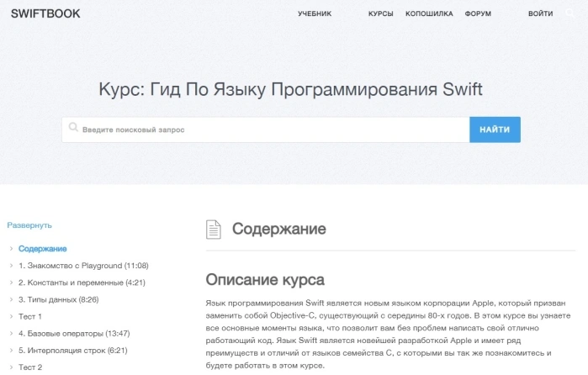The height and width of the screenshot is (375, 588).
Task: Open lesson 2. Константы и переменные
Action: point(82,283)
